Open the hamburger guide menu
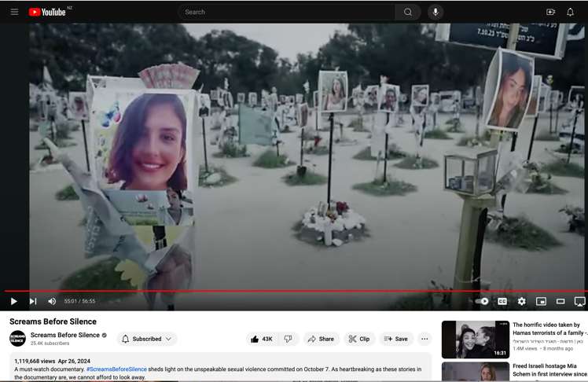This screenshot has width=588, height=382. click(14, 12)
